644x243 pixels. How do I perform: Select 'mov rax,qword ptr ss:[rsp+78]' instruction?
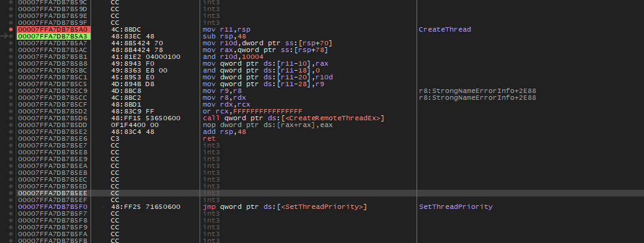pyautogui.click(x=265, y=50)
